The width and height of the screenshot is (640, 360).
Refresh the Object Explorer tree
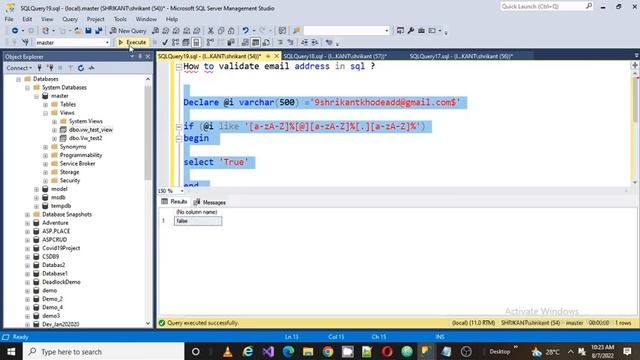[x=81, y=68]
